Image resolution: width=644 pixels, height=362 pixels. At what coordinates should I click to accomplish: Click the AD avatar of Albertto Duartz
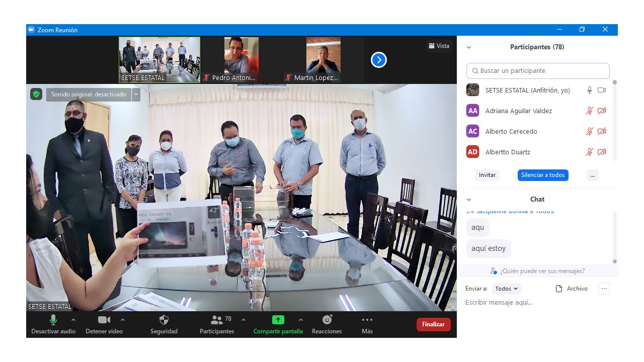(x=472, y=152)
